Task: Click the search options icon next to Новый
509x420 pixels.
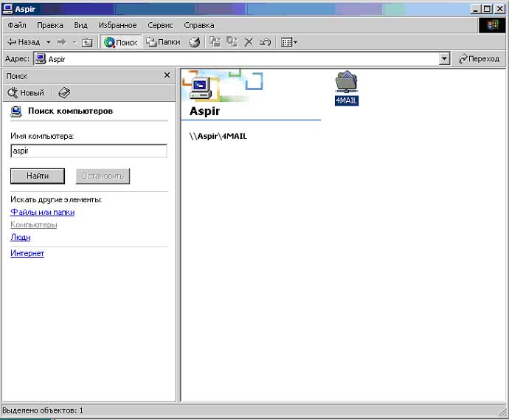Action: 64,93
